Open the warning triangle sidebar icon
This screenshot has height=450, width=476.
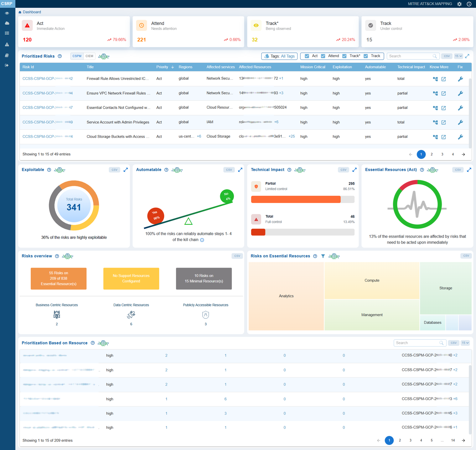coord(7,45)
